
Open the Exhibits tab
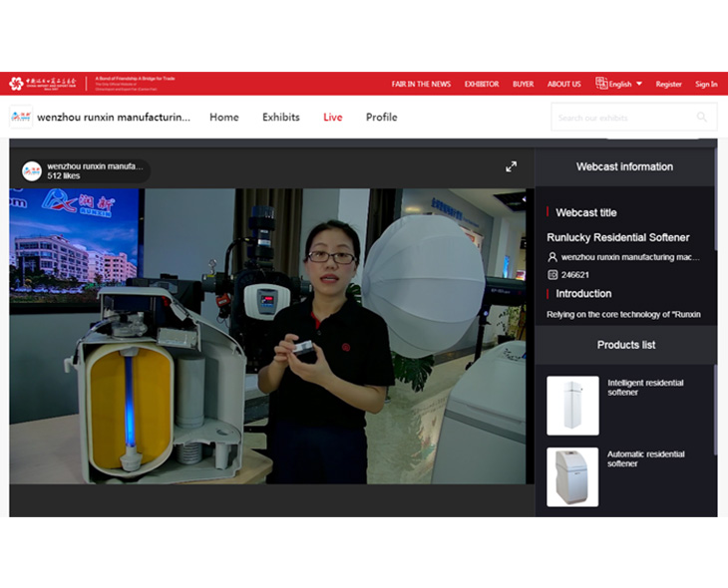click(280, 118)
